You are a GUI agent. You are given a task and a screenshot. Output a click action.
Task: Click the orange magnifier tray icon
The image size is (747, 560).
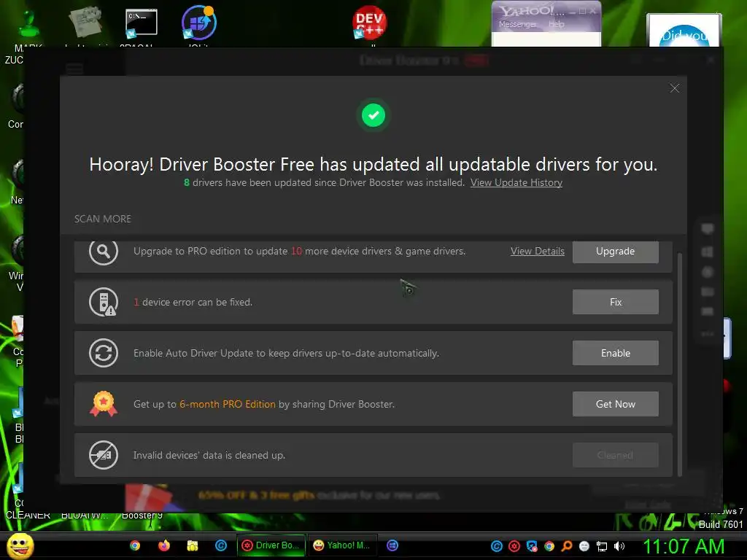567,546
